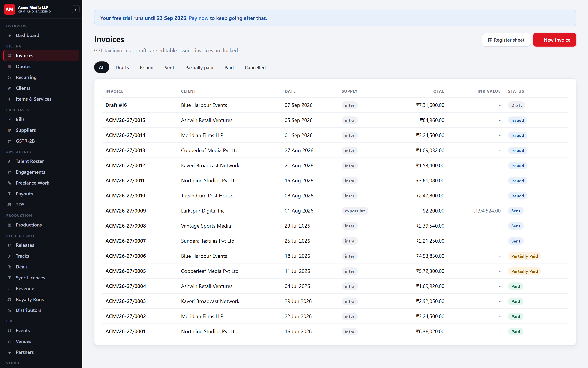Viewport: 588px width, 368px height.
Task: Click the Suppliers globe icon
Action: (x=9, y=130)
